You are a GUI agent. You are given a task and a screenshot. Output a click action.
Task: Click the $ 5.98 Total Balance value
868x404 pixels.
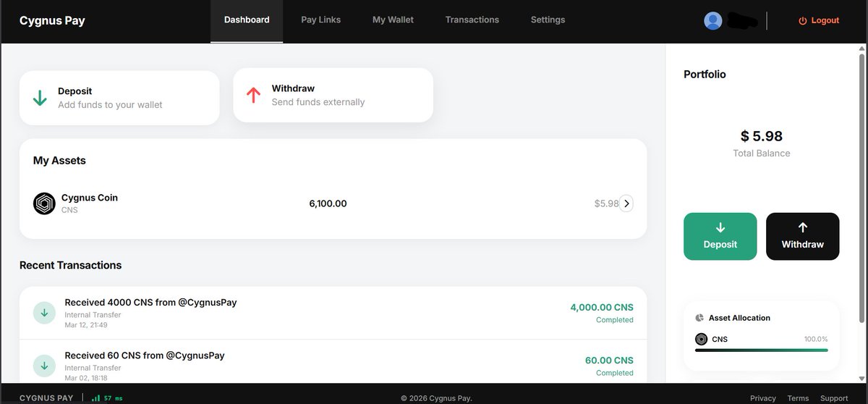[762, 136]
